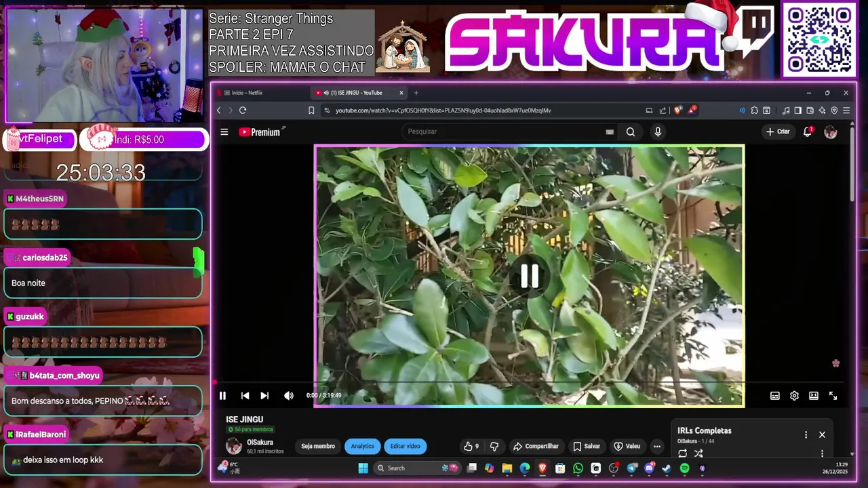This screenshot has width=868, height=488.
Task: Open browser extensions puzzle icon
Action: 754,110
